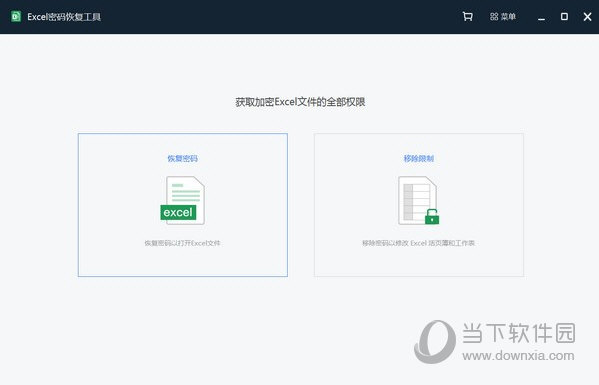Click the heading 获取加密Excel文件的全部权限
The image size is (599, 385).
(300, 102)
